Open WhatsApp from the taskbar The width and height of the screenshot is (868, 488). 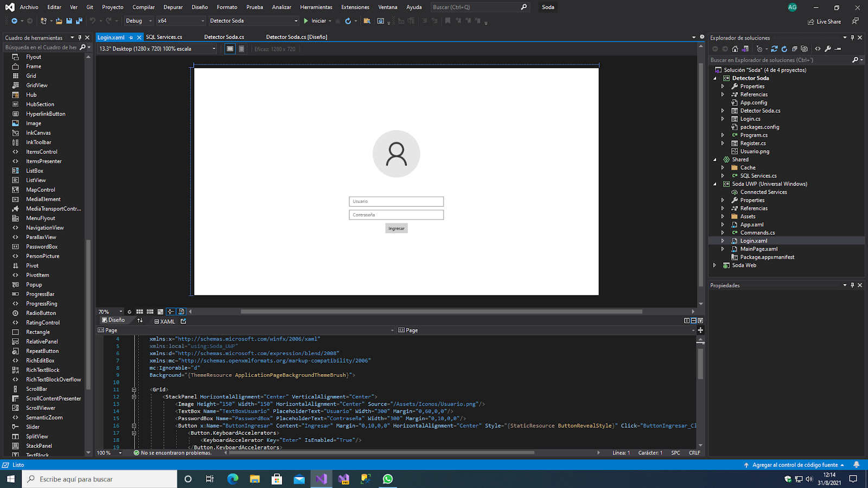pos(388,479)
